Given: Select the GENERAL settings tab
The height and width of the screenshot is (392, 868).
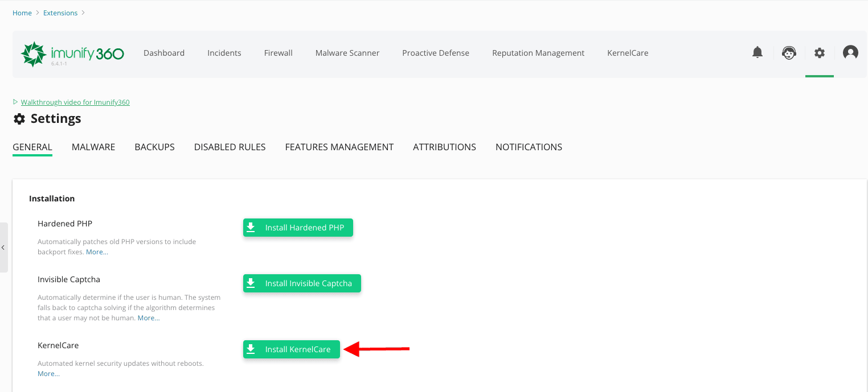Looking at the screenshot, I should click(x=32, y=147).
